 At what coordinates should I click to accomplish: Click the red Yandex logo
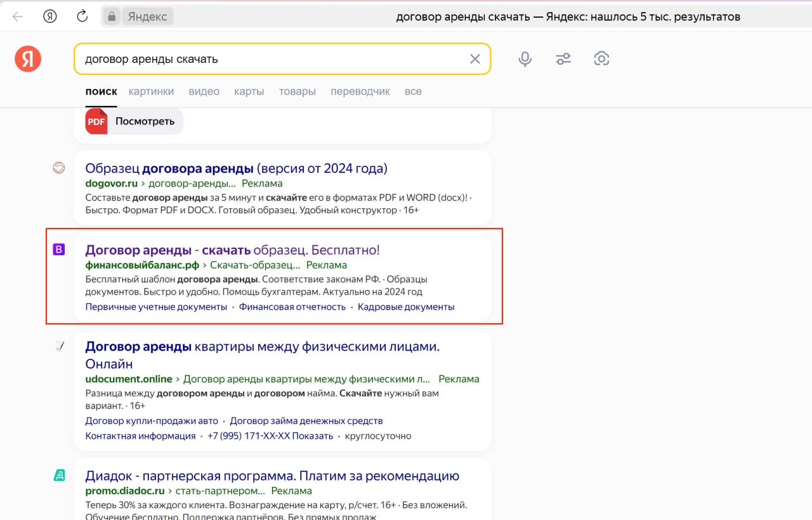pos(28,59)
